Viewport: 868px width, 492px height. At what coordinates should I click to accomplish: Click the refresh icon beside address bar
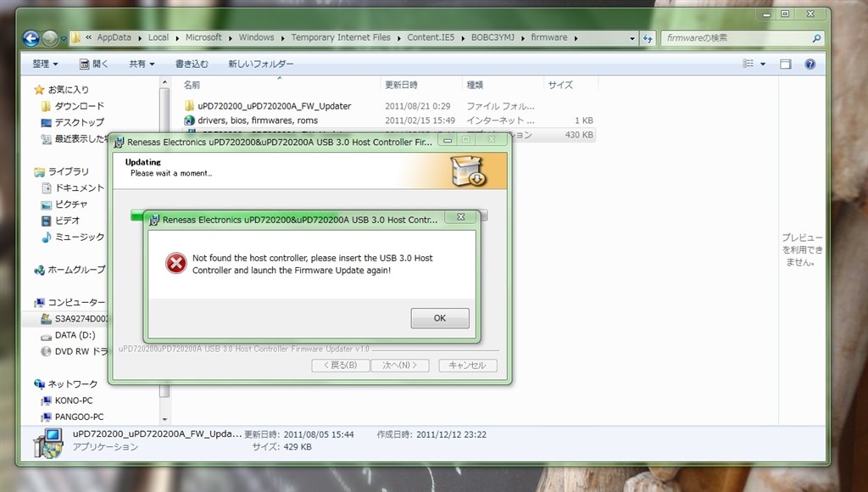coord(647,38)
